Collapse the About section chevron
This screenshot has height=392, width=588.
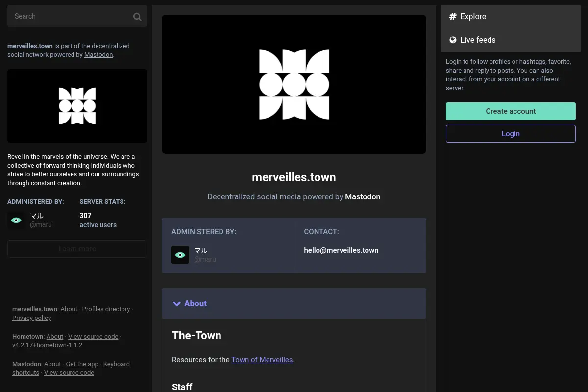coord(177,304)
